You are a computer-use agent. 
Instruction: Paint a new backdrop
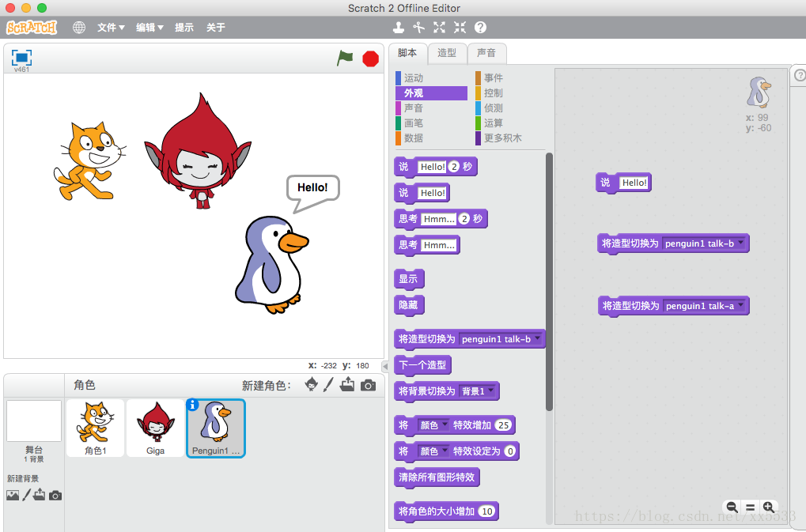pyautogui.click(x=26, y=495)
